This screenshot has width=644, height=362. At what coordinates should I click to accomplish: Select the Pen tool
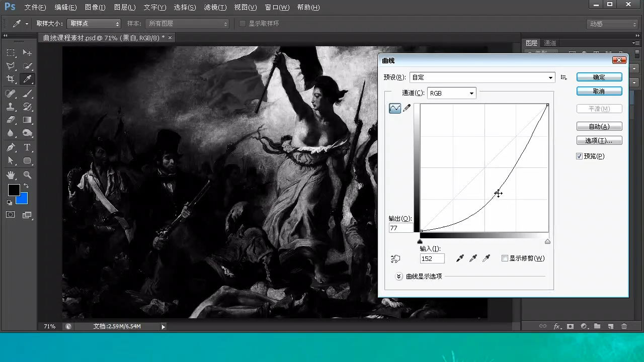[x=11, y=147]
